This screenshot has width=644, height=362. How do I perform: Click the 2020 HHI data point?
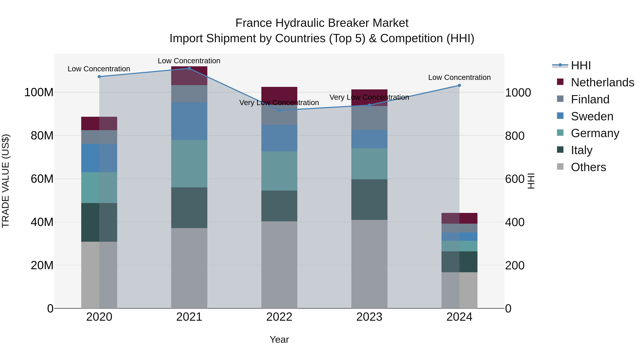pos(99,77)
